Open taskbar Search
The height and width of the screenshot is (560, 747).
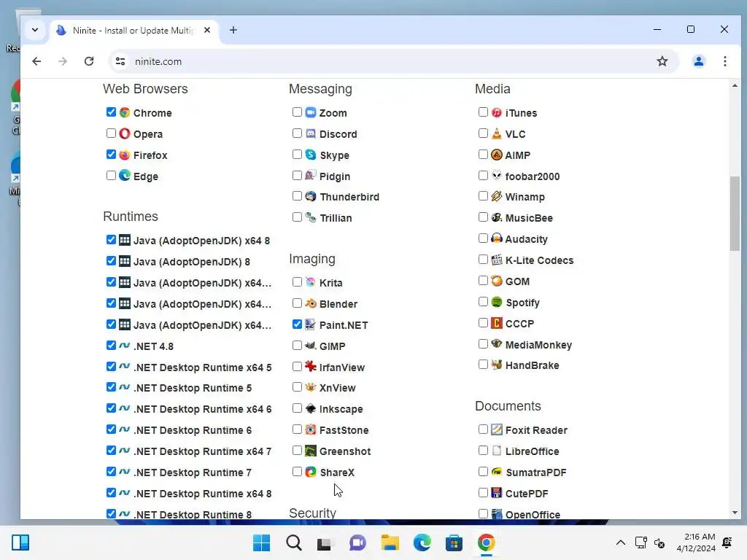[x=293, y=542]
